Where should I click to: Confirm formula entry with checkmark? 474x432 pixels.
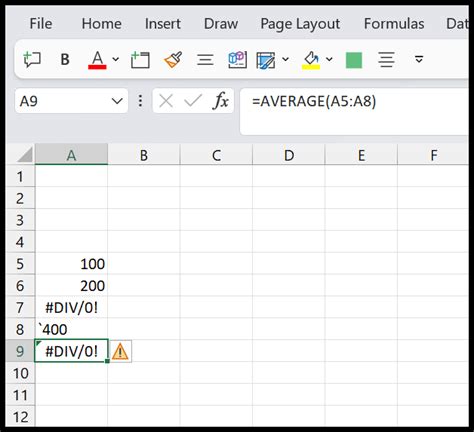coord(193,101)
